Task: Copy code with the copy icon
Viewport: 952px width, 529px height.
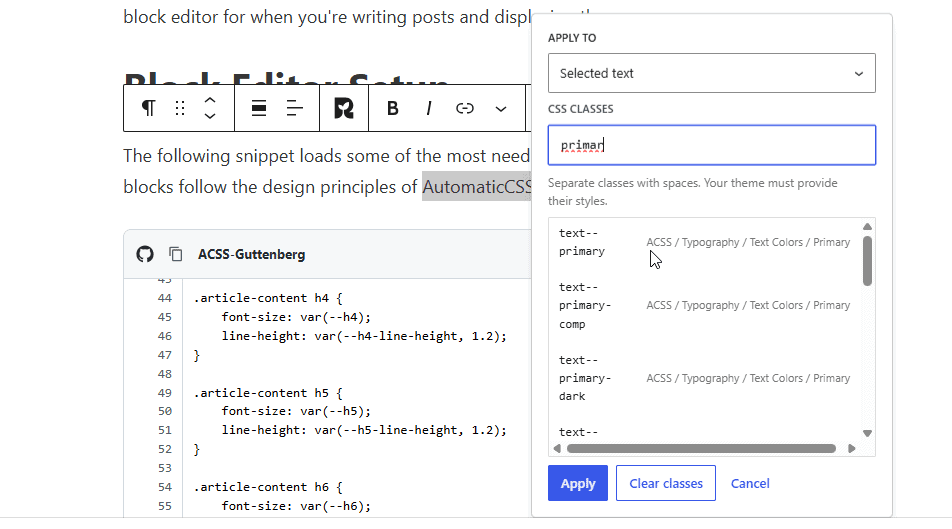Action: 175,254
